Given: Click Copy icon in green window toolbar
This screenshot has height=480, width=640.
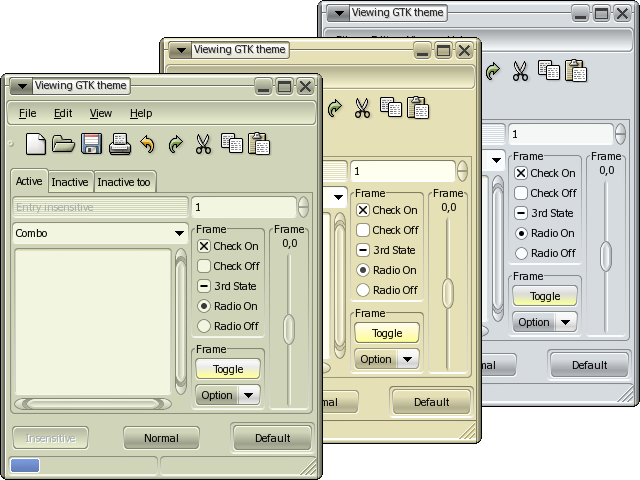Looking at the screenshot, I should [232, 143].
